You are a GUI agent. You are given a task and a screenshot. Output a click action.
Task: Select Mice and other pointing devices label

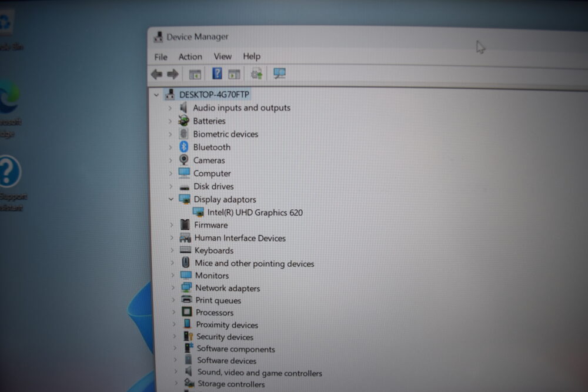tap(254, 263)
